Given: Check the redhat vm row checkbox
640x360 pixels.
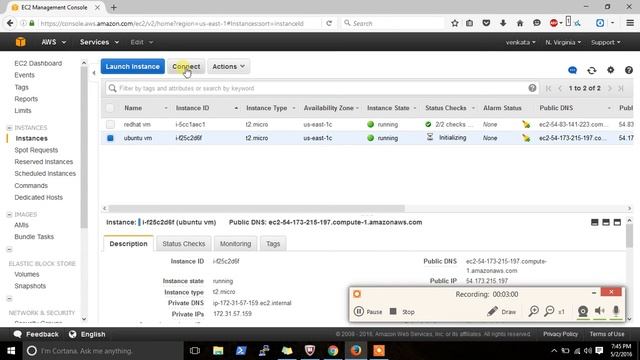Looking at the screenshot, I should (x=110, y=124).
